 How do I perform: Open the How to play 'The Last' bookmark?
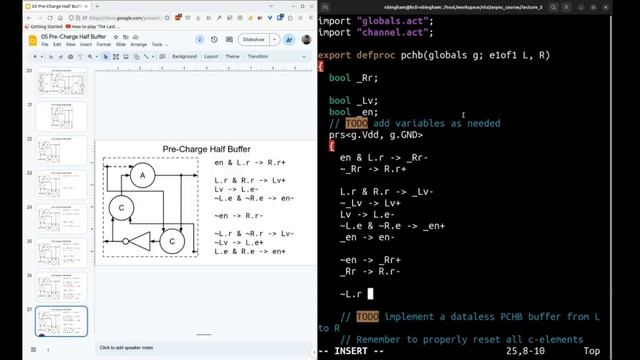click(93, 27)
